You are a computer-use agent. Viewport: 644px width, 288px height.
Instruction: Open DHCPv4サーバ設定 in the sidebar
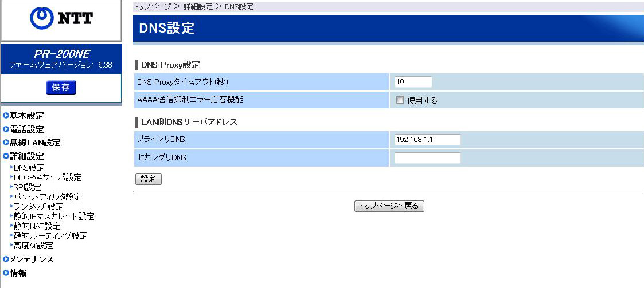[x=48, y=177]
